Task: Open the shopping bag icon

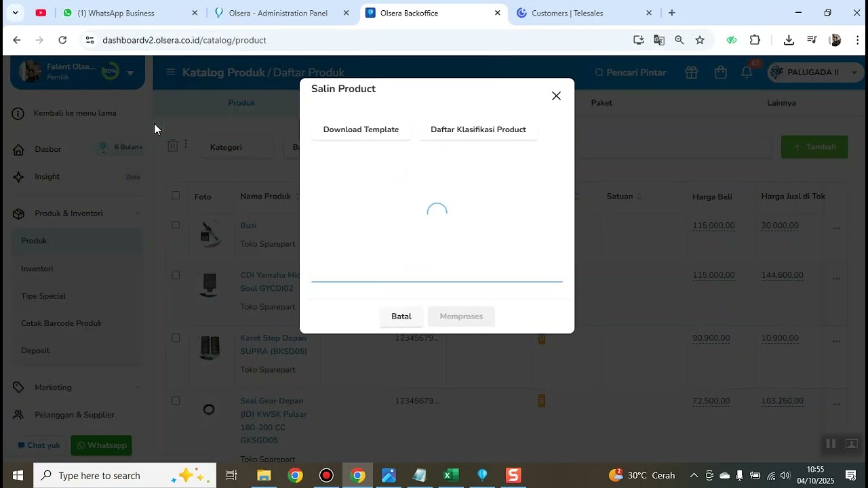Action: click(721, 73)
